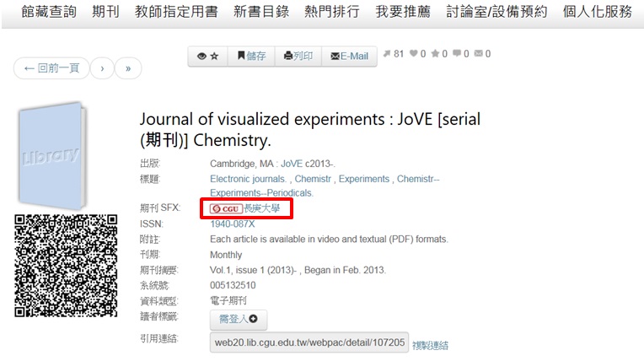This screenshot has height=361, width=644.
Task: Open 新書目錄 new books menu
Action: [261, 12]
